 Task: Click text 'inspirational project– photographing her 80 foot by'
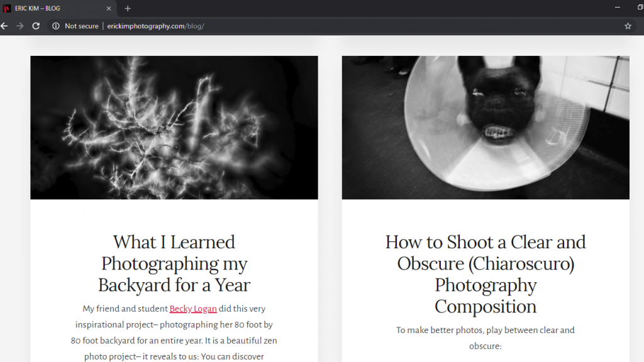pyautogui.click(x=174, y=325)
